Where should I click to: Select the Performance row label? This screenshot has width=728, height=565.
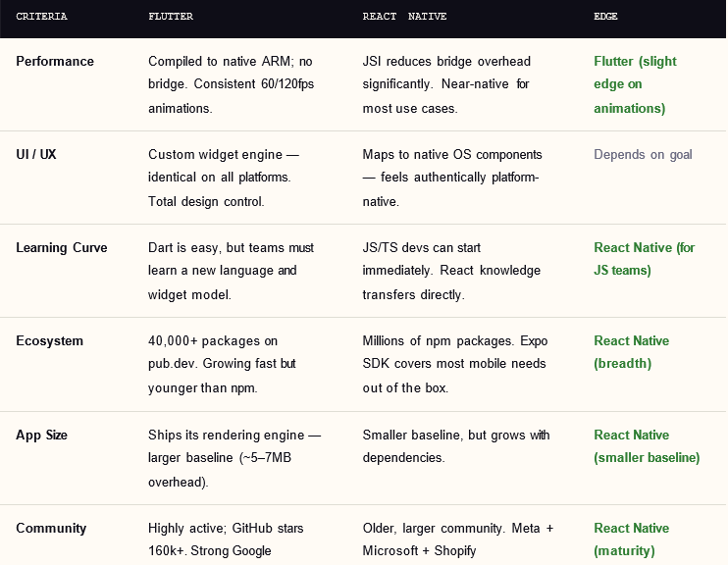tap(55, 61)
